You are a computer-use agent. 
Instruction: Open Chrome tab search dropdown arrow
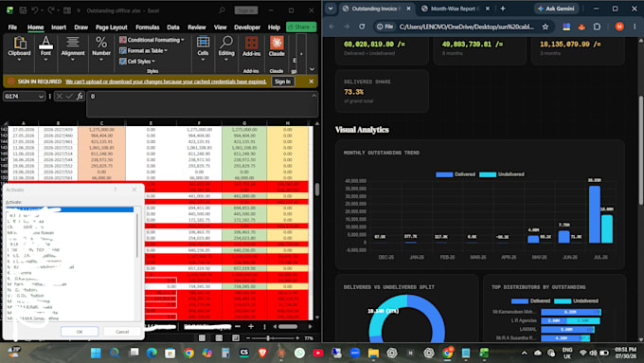click(x=331, y=9)
